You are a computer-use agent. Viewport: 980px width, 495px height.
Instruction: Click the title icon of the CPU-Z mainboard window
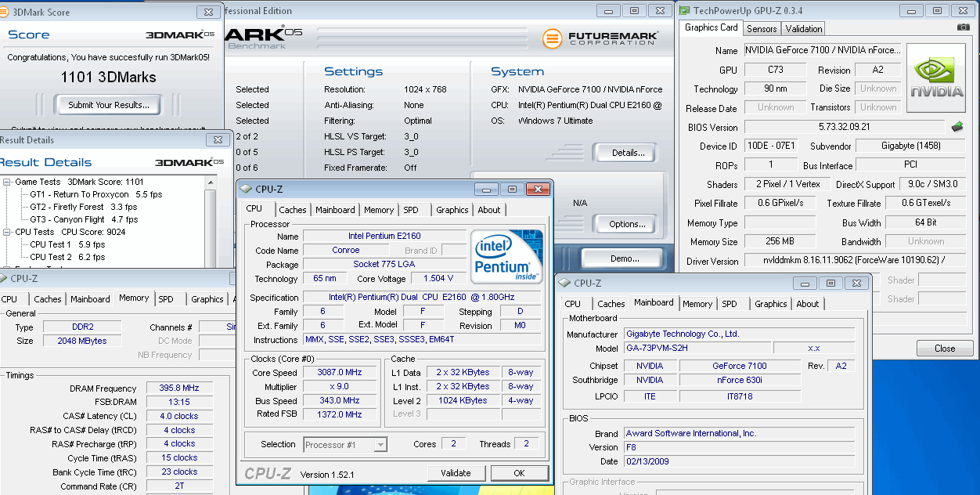[x=565, y=283]
